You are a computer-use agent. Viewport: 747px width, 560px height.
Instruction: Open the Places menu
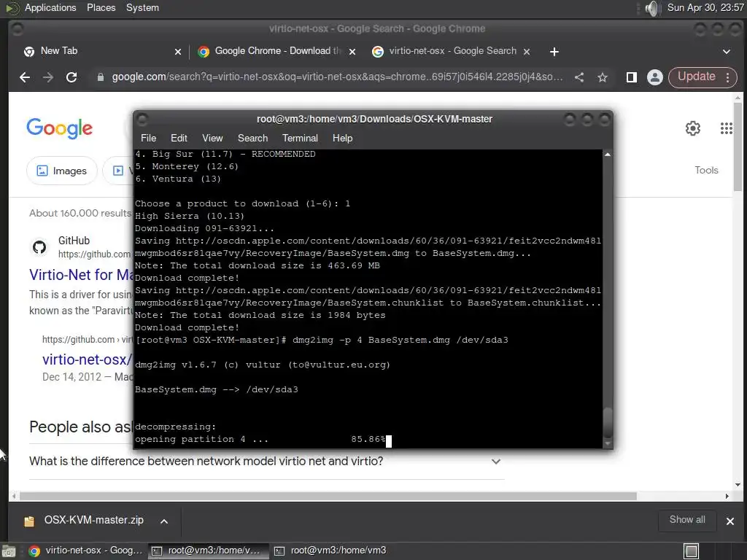point(101,7)
